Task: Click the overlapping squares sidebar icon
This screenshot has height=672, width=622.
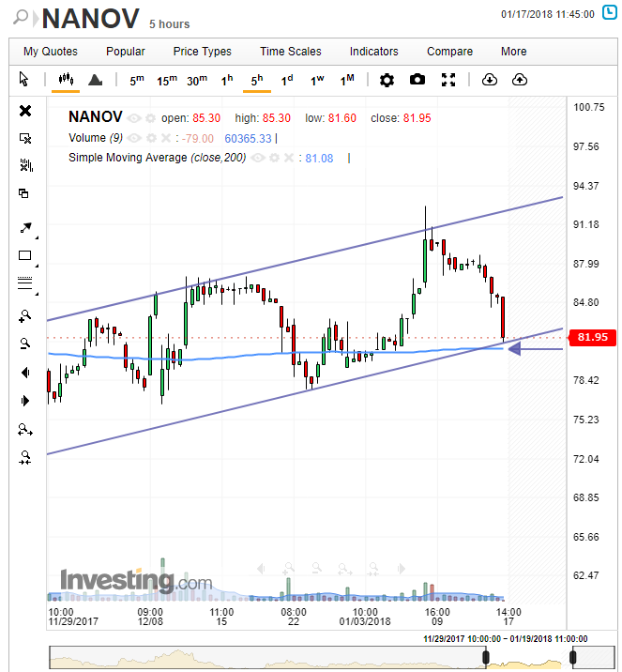Action: (23, 193)
